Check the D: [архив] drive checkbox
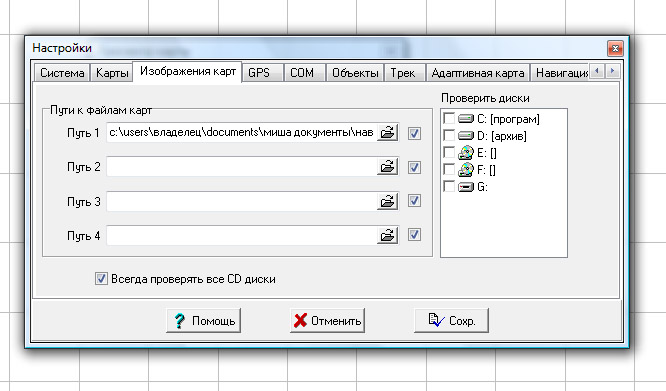This screenshot has height=391, width=666. pos(449,135)
